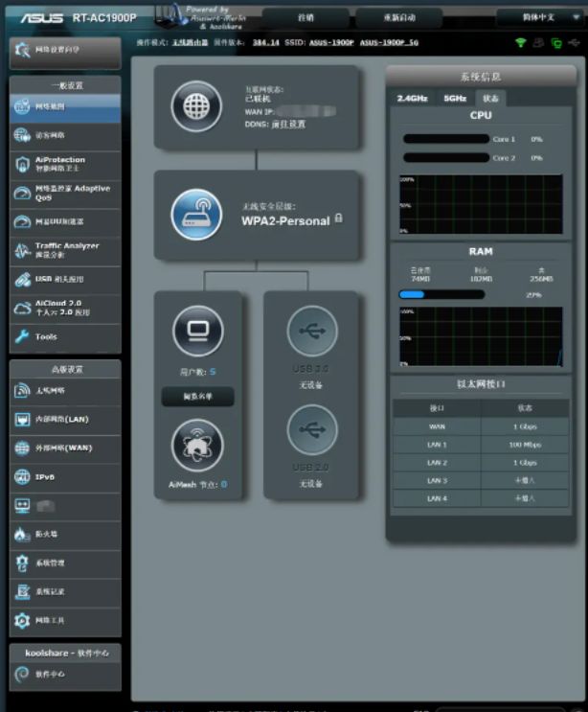This screenshot has height=712, width=588.
Task: Click the DDNS 前往设置 link
Action: pos(287,124)
